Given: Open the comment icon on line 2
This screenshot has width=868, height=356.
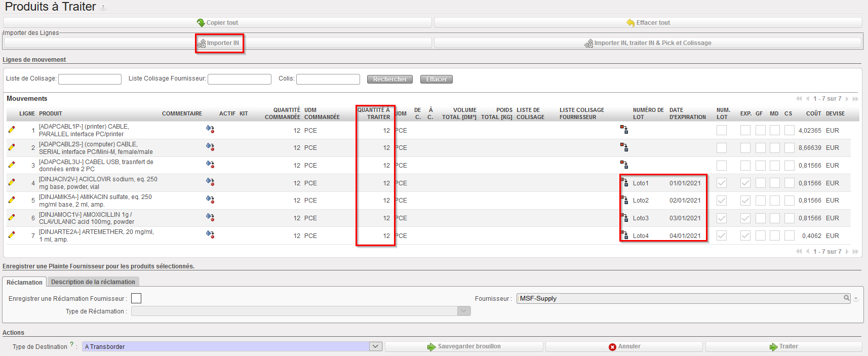Looking at the screenshot, I should pyautogui.click(x=210, y=147).
